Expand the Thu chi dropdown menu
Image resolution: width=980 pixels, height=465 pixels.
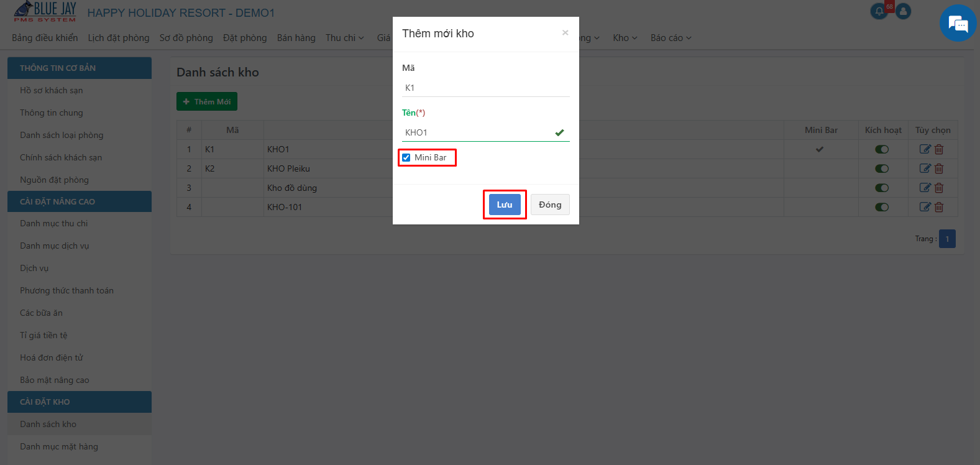click(x=345, y=38)
